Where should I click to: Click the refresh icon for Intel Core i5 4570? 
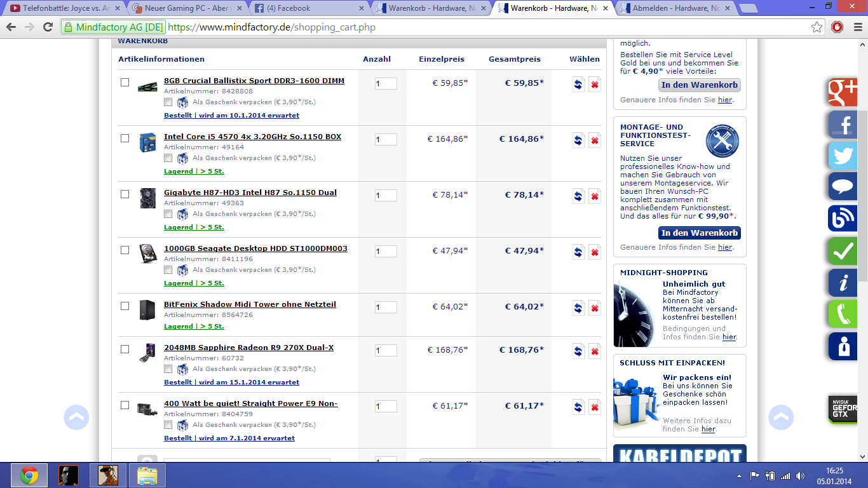tap(578, 140)
